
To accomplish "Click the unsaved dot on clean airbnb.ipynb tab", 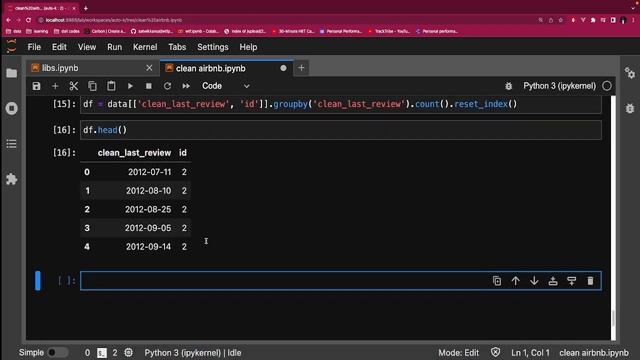I will point(283,68).
